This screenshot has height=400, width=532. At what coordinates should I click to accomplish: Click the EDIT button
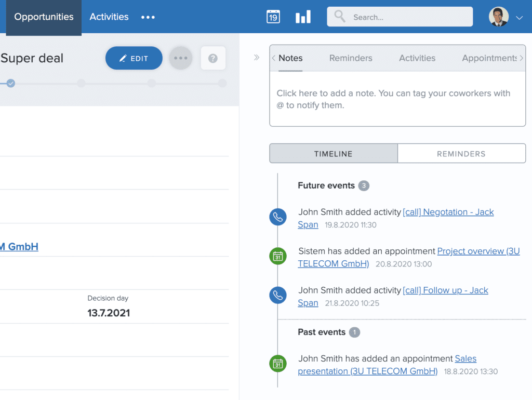coord(134,58)
